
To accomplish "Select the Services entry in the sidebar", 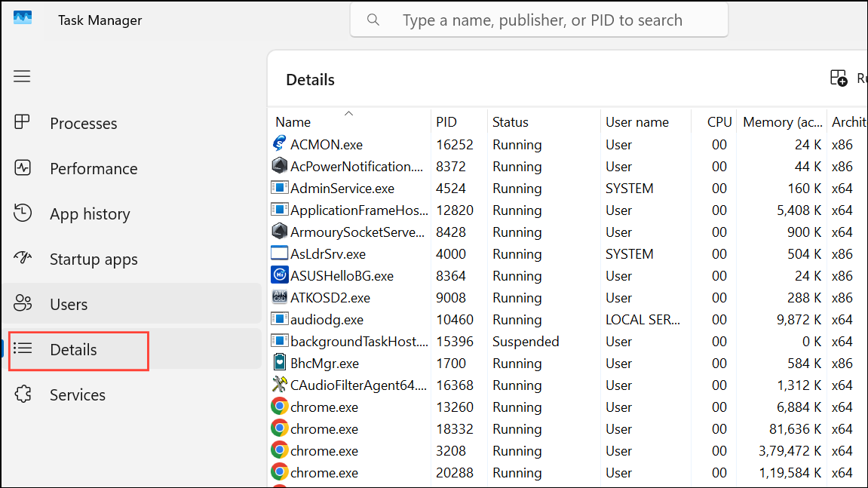I will pos(75,394).
